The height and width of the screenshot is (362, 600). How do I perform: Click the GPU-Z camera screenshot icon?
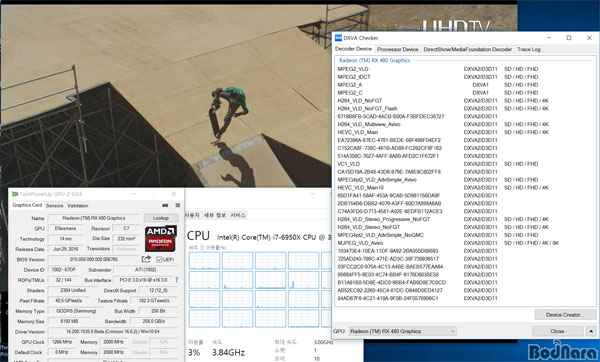click(x=165, y=205)
